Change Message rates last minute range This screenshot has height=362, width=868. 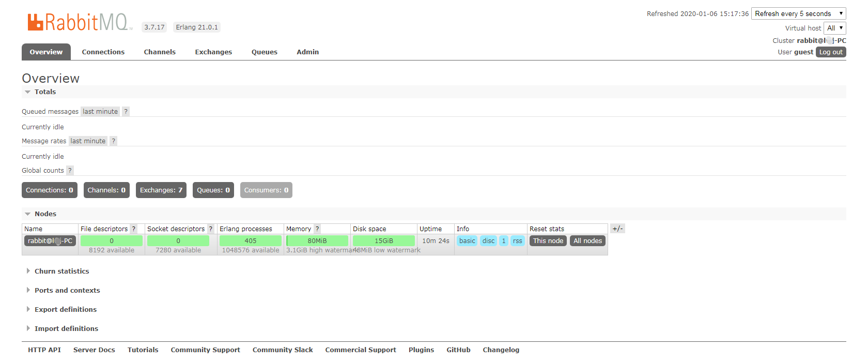pos(88,141)
